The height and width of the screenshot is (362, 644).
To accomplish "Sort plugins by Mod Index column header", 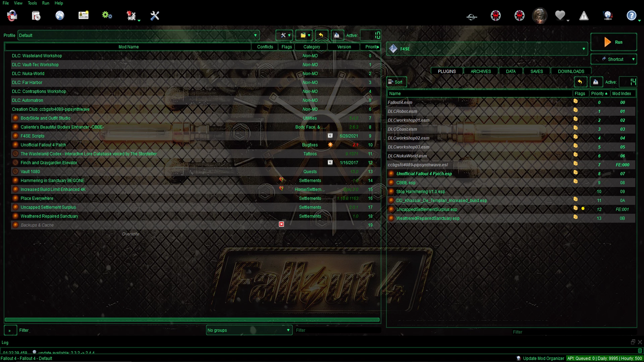I will (622, 94).
